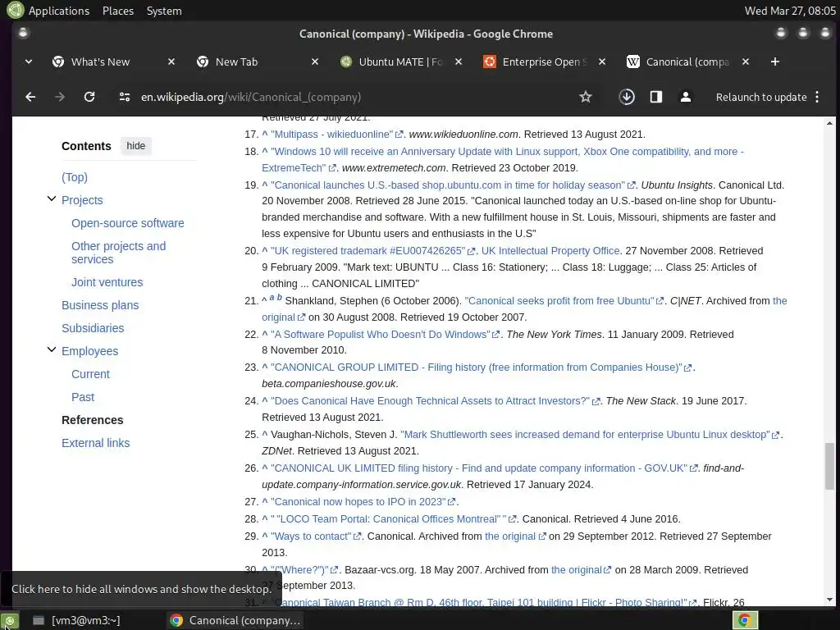
Task: Close the Enterprise Open Source tab
Action: click(602, 62)
